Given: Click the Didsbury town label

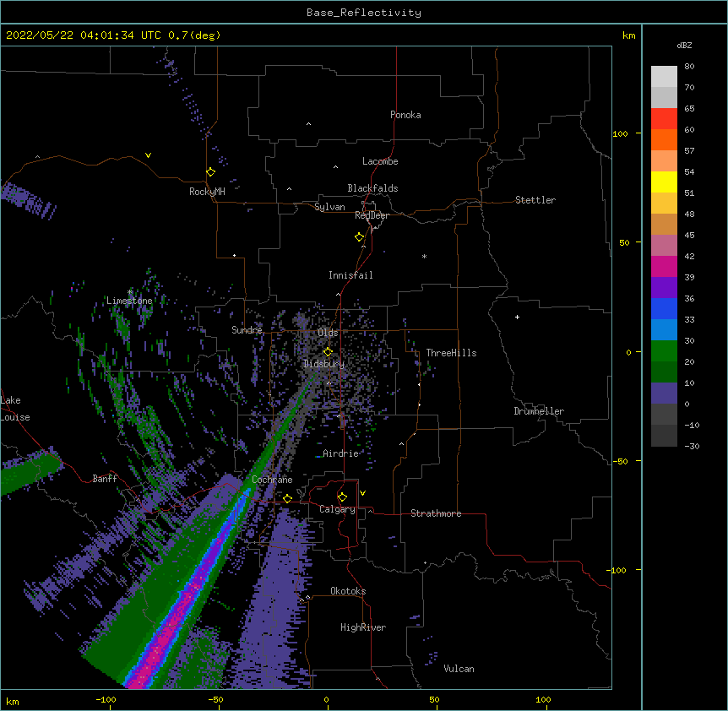Looking at the screenshot, I should click(x=323, y=364).
